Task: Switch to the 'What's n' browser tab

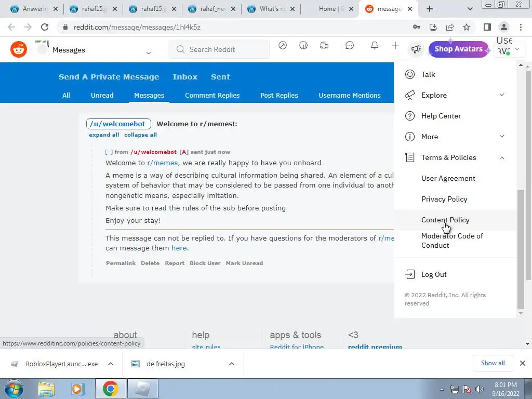Action: [271, 9]
